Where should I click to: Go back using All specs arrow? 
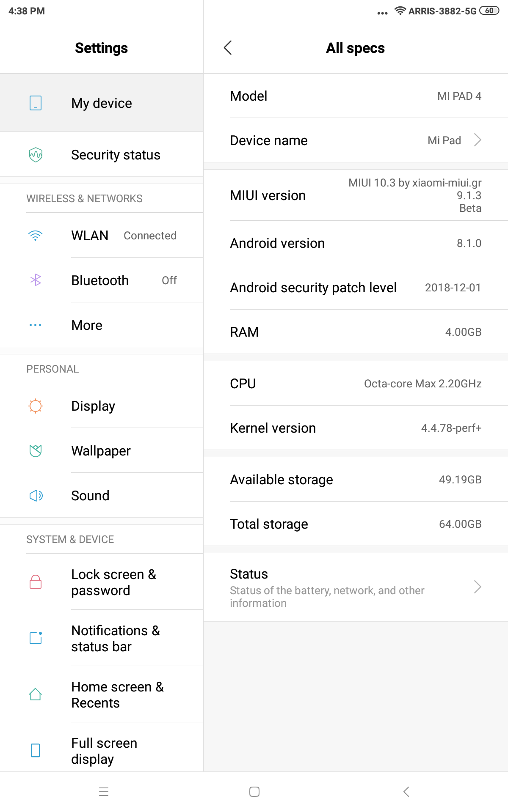click(x=228, y=48)
